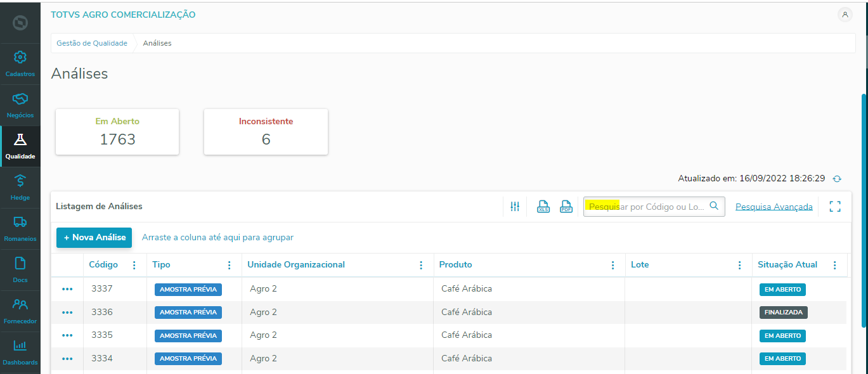Open Docs document icon in sidebar
The width and height of the screenshot is (868, 374).
tap(20, 263)
